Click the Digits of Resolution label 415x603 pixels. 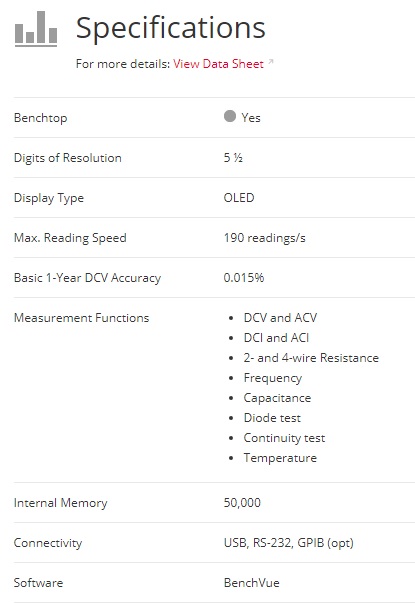pyautogui.click(x=68, y=158)
